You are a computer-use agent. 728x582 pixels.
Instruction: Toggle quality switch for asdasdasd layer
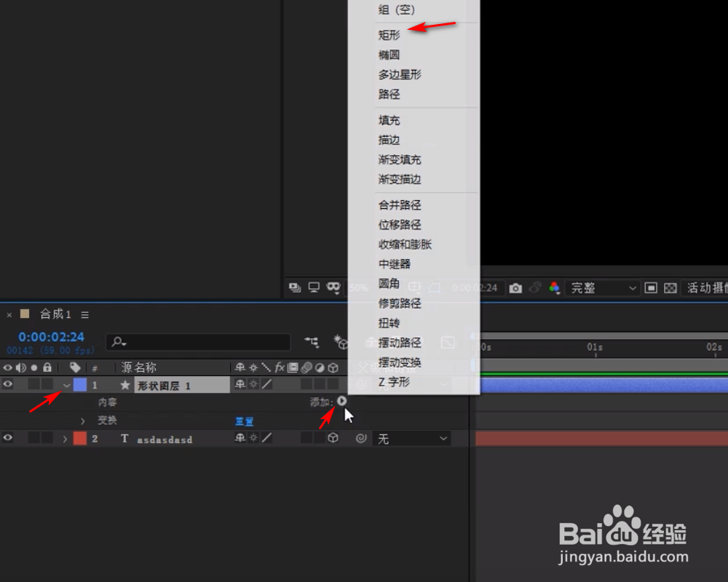(267, 438)
